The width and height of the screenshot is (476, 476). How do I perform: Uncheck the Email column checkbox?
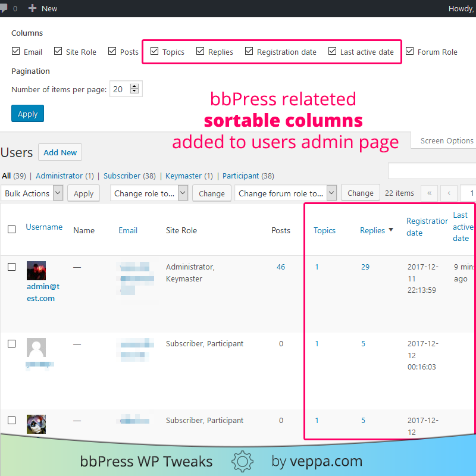coord(15,51)
